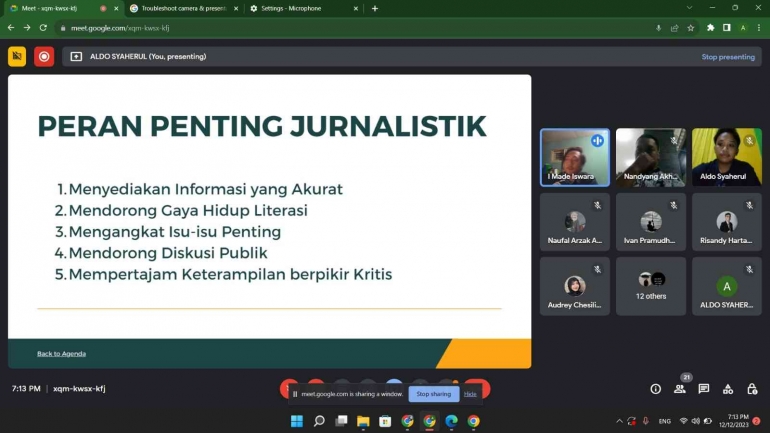The width and height of the screenshot is (770, 433).
Task: Open the people panel showing 21 participants
Action: [x=680, y=389]
